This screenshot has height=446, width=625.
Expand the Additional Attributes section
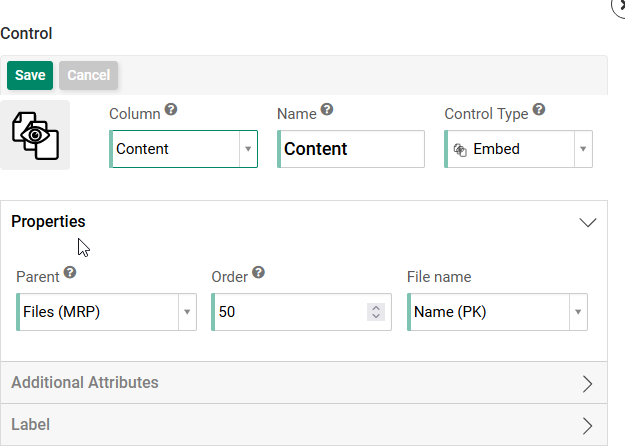coord(588,383)
